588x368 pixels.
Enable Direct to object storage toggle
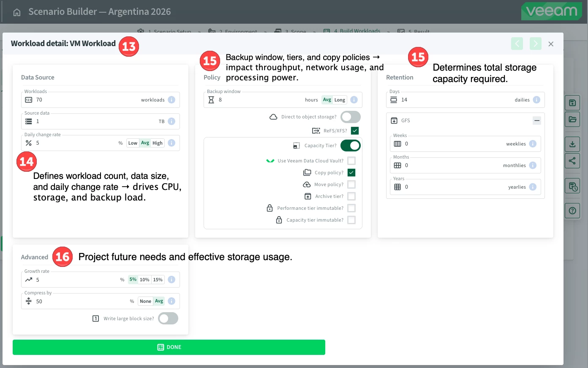pyautogui.click(x=351, y=117)
